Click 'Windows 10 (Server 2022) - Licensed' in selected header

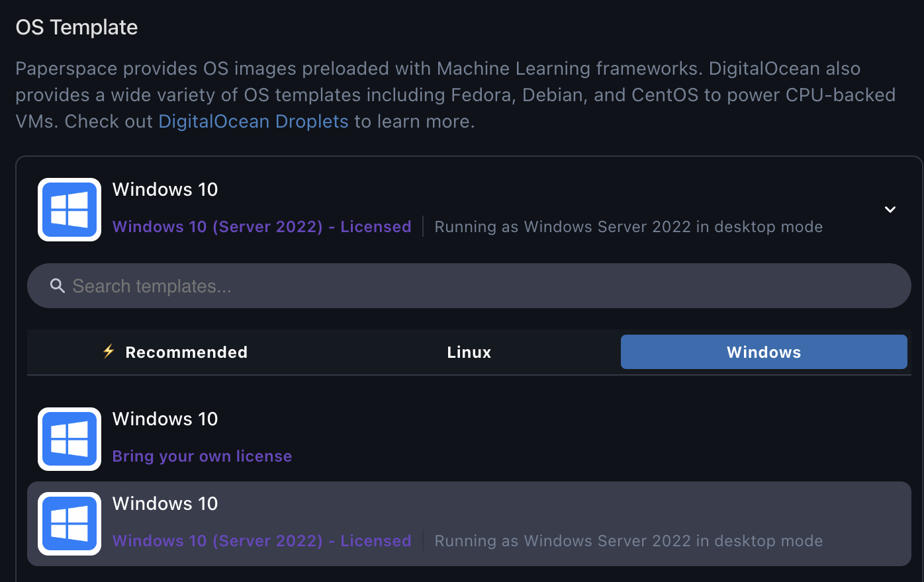(262, 227)
